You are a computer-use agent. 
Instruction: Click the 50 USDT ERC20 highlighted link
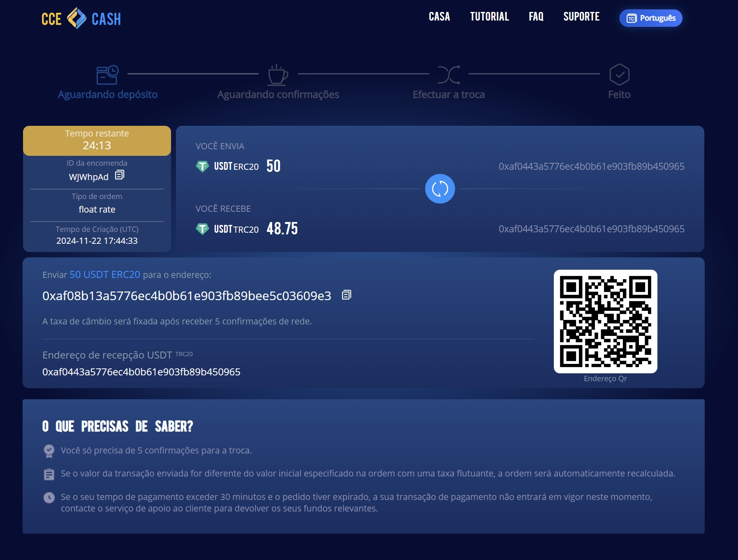(x=104, y=275)
